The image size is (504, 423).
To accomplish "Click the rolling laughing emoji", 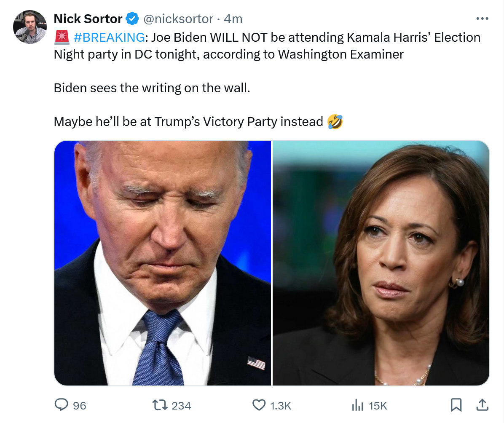I will tap(335, 122).
